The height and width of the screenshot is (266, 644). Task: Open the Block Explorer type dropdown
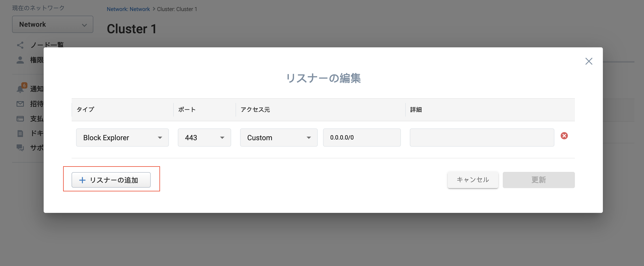(x=122, y=138)
